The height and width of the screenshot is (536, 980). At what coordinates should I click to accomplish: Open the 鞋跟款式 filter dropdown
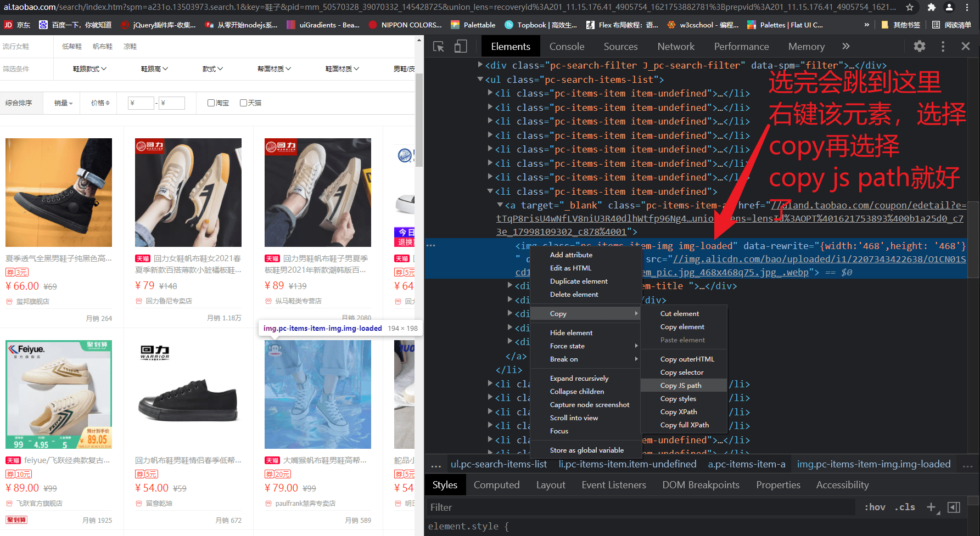[90, 69]
